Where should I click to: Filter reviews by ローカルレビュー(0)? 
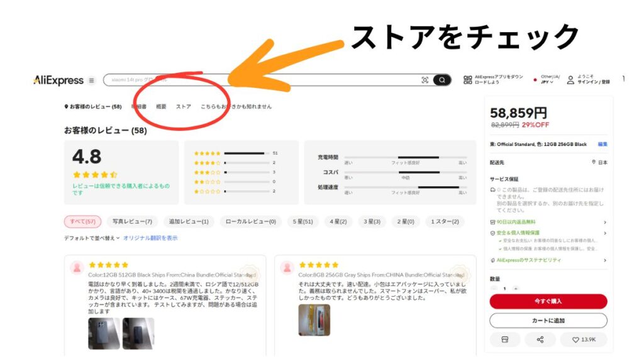250,222
